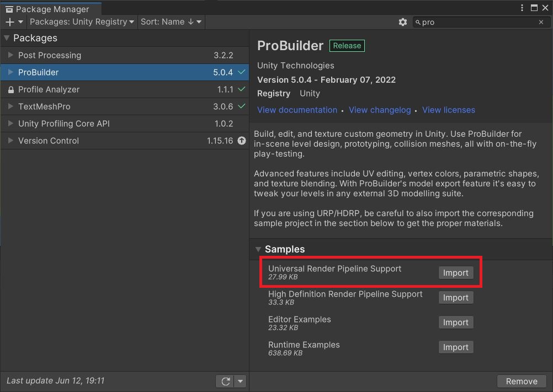The image size is (553, 392).
Task: Open the window options kebab menu
Action: click(x=522, y=8)
